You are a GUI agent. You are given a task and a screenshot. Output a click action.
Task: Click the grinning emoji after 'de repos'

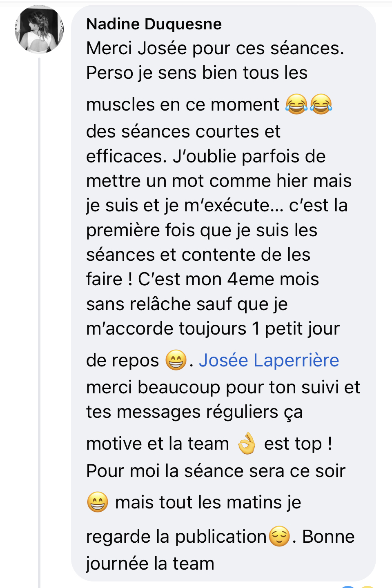[176, 359]
